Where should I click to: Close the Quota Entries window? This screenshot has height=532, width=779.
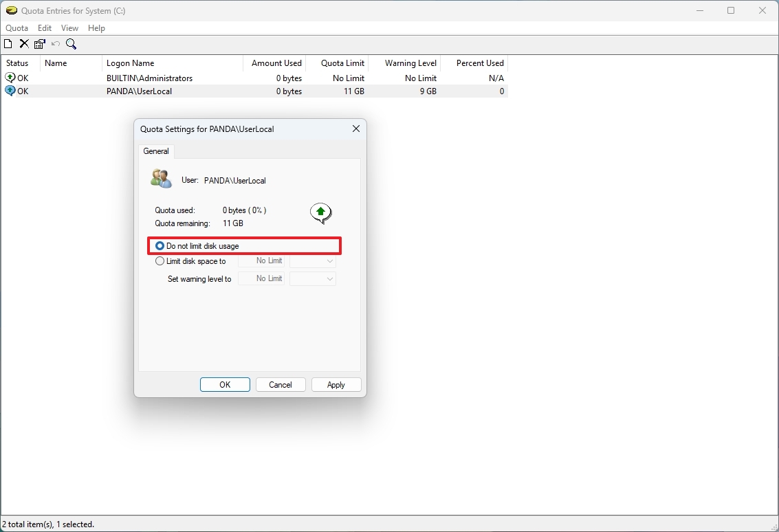[x=762, y=10]
